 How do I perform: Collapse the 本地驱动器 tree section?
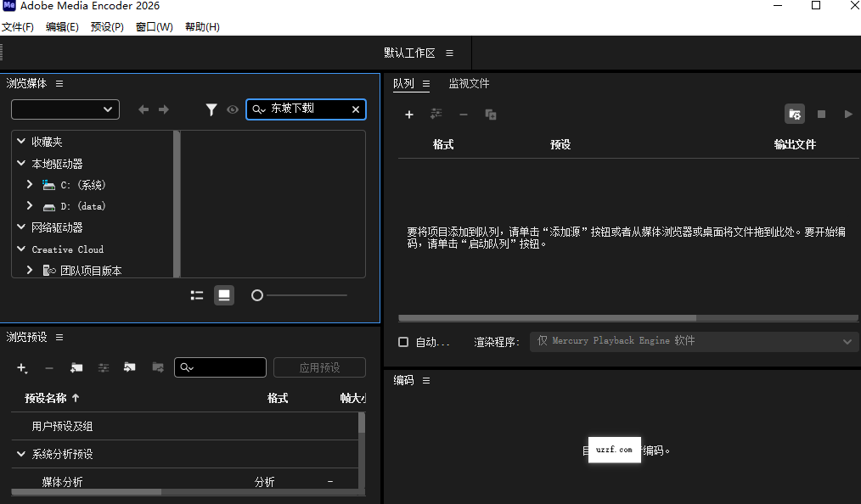(x=20, y=163)
